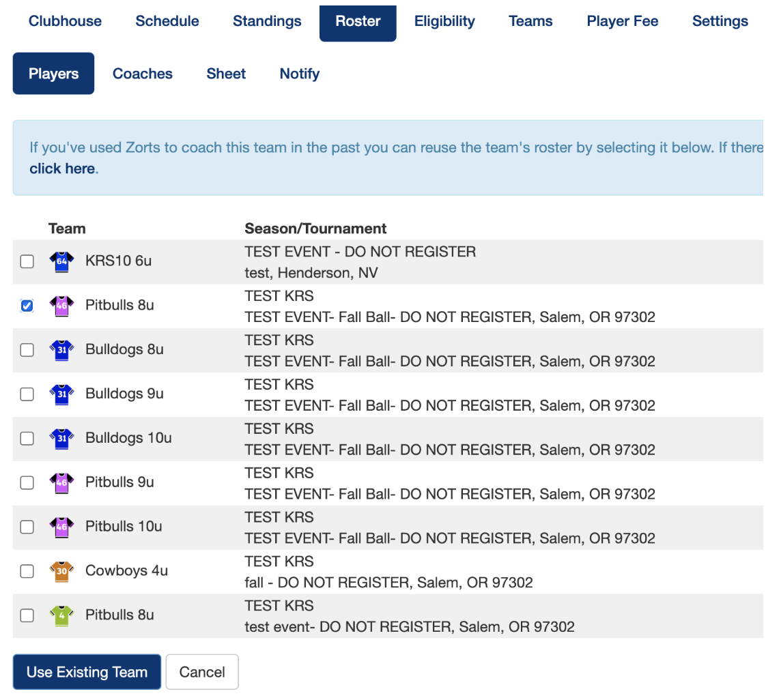Check the KRS10 6u team checkbox
The height and width of the screenshot is (700, 766).
[27, 261]
